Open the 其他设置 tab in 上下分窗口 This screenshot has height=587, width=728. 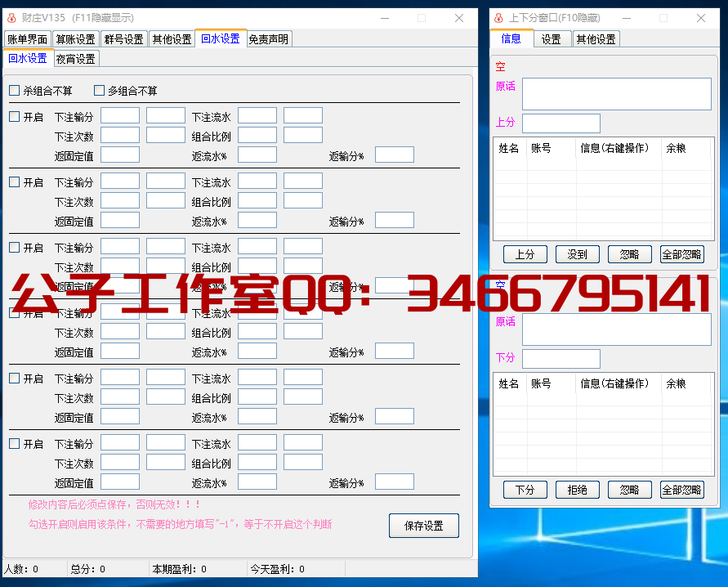click(596, 39)
